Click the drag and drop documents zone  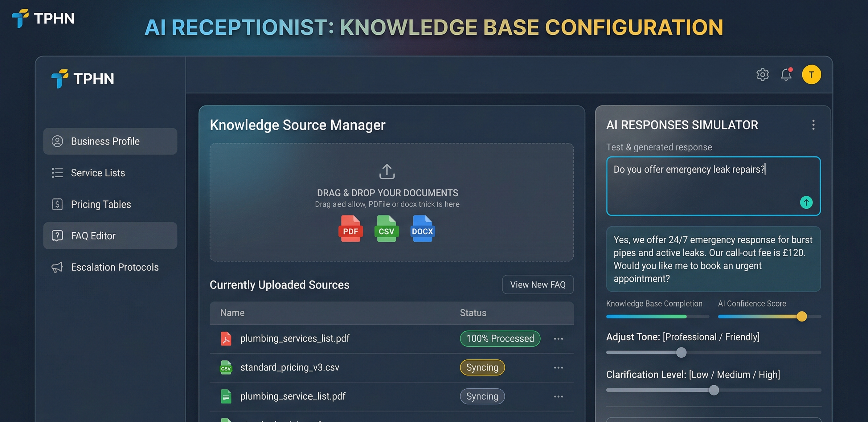pos(391,202)
